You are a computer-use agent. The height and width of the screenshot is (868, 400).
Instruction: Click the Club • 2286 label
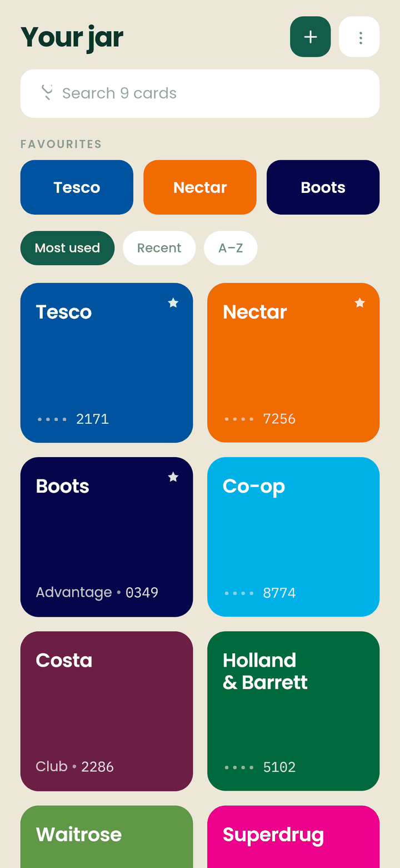pyautogui.click(x=75, y=767)
